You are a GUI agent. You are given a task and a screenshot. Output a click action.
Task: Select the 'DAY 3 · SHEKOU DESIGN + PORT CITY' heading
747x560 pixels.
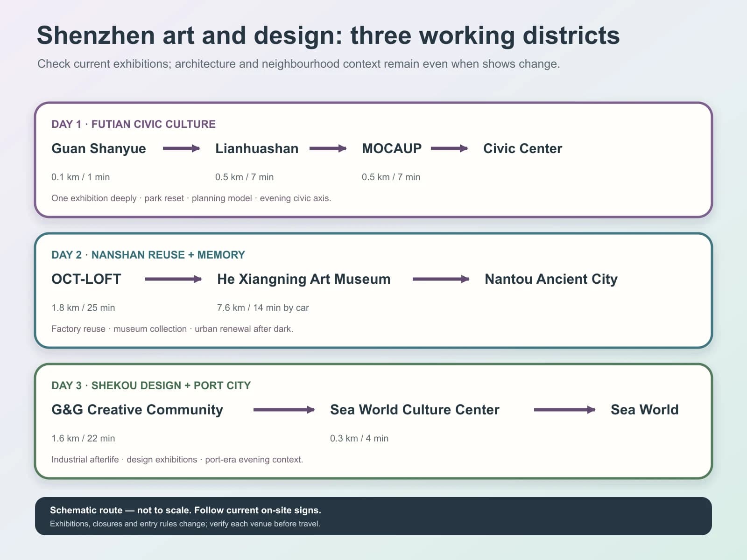[151, 385]
